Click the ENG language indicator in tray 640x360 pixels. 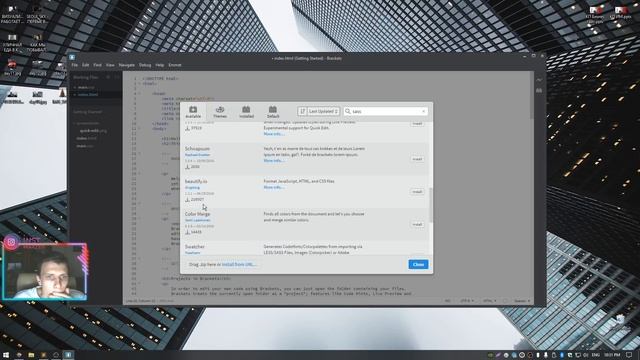pos(596,355)
